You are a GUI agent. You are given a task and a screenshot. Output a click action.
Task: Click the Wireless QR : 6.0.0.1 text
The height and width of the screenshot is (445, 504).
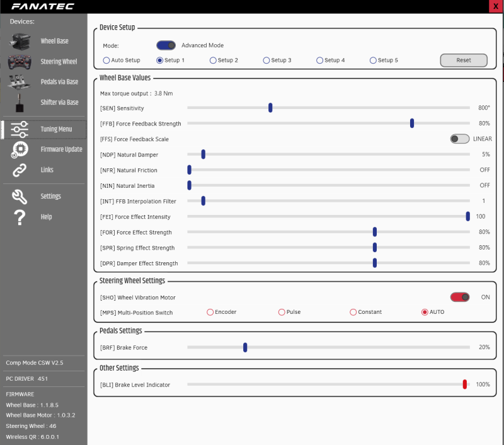[x=33, y=437]
